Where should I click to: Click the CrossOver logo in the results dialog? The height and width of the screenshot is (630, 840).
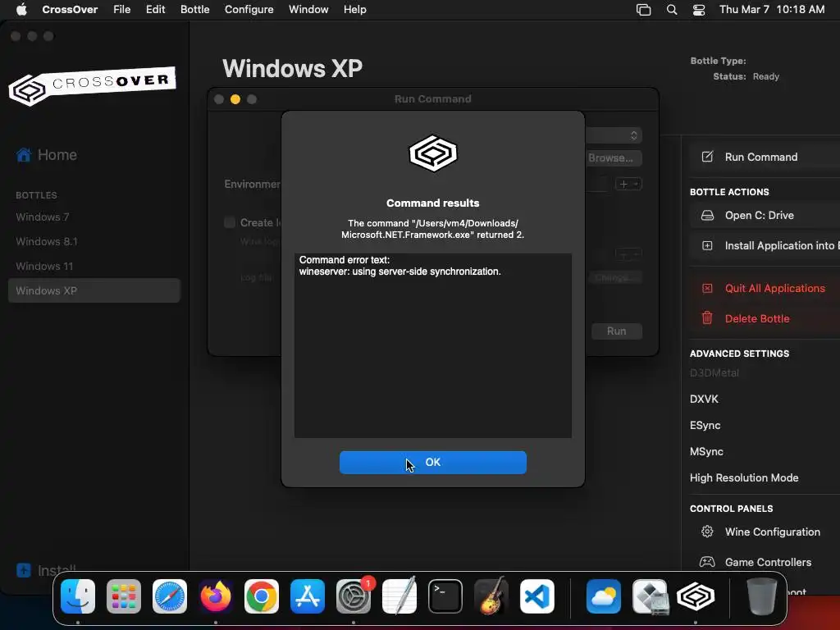coord(433,153)
